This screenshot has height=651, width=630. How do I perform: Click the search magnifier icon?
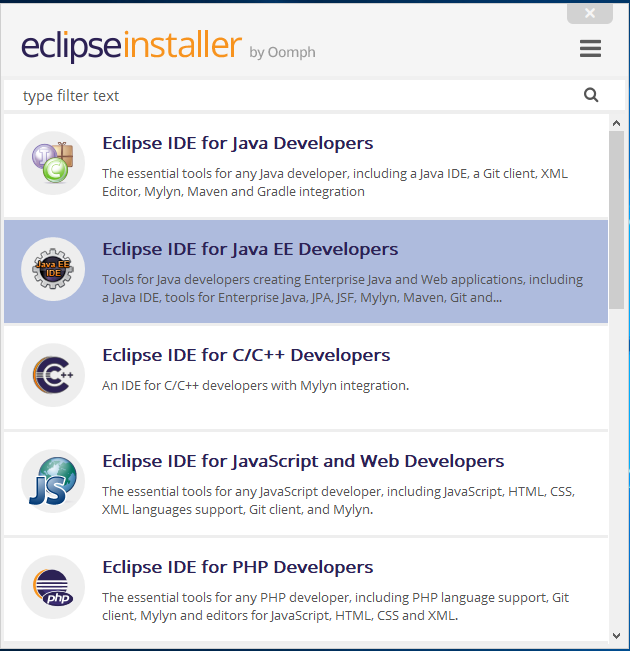(591, 95)
